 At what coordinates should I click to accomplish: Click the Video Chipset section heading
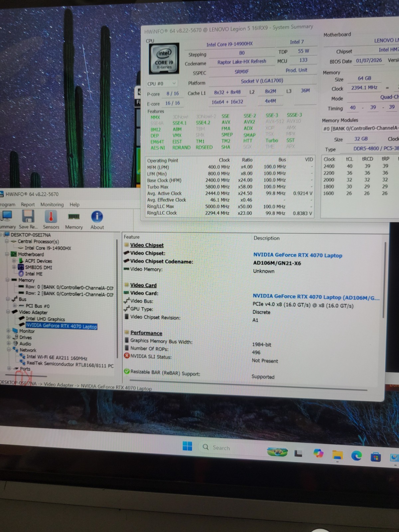click(x=147, y=245)
